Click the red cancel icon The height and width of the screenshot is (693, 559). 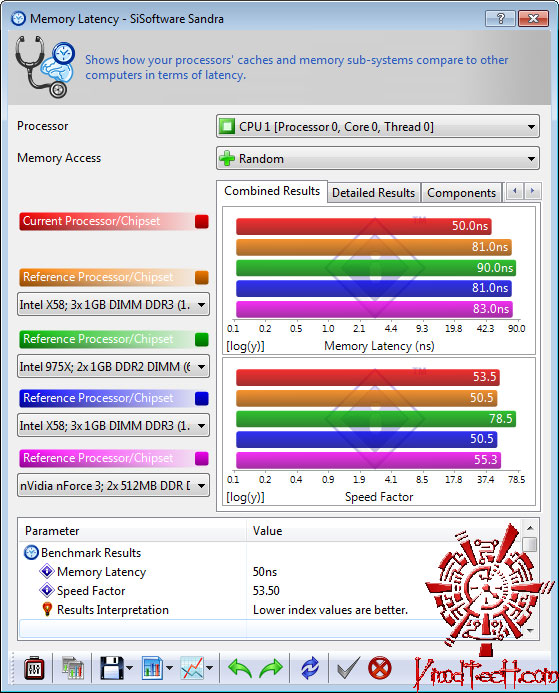(380, 668)
